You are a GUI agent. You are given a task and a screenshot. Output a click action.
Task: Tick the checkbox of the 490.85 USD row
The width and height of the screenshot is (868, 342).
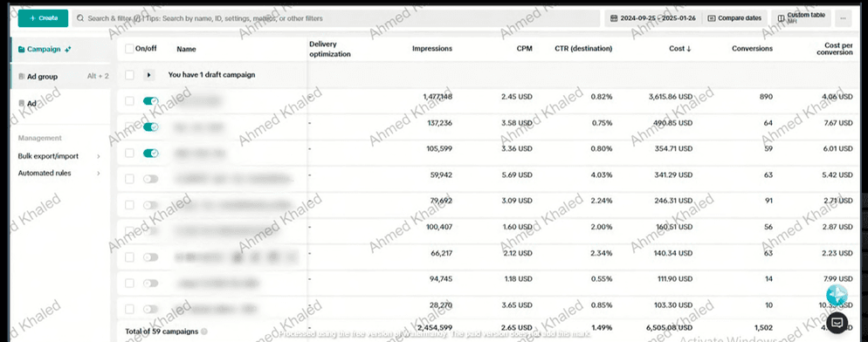tap(129, 127)
